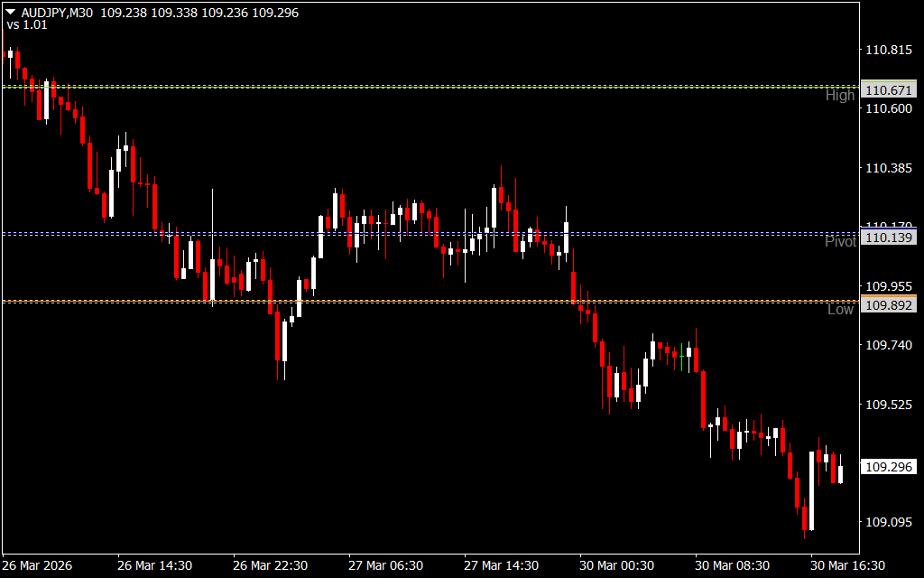Click the 'Pivot' line text label
924x578 pixels.
840,242
